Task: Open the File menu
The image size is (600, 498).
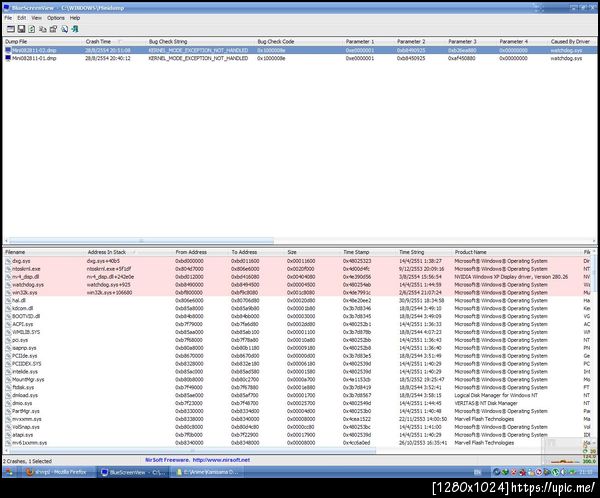Action: coord(8,18)
